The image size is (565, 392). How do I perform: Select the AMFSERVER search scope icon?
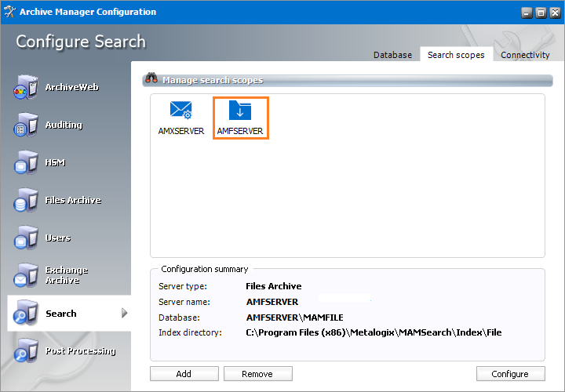coord(240,111)
